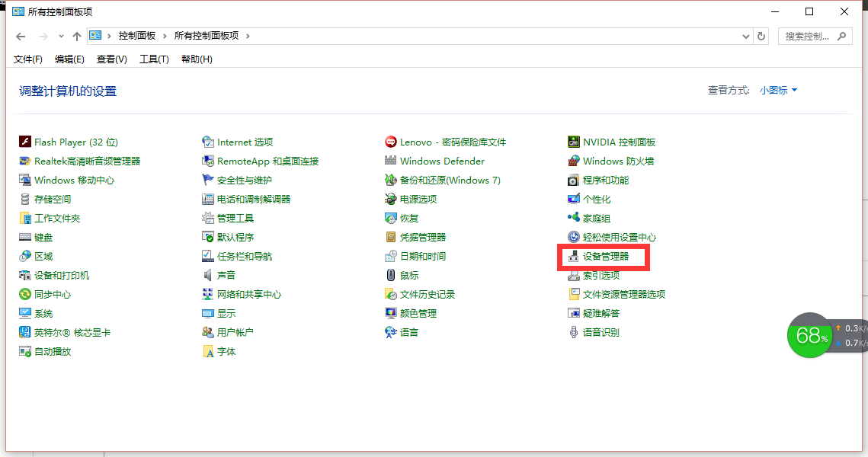This screenshot has width=868, height=457.
Task: Click the 设备管理器 link
Action: (606, 256)
